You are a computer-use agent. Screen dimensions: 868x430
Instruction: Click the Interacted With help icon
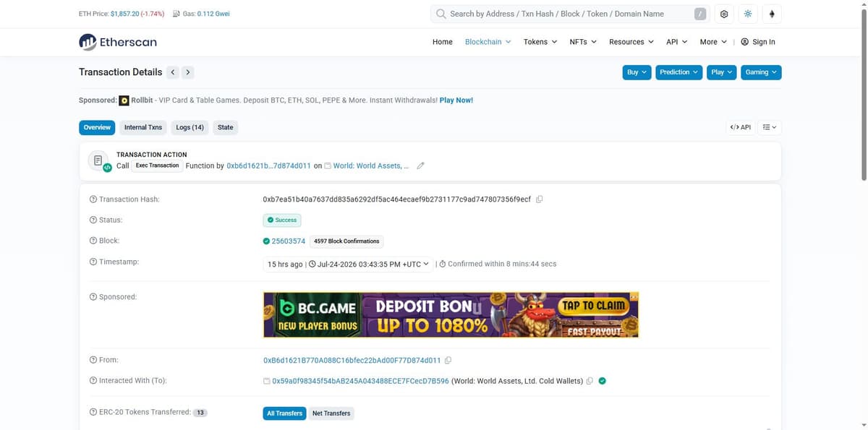pos(93,381)
